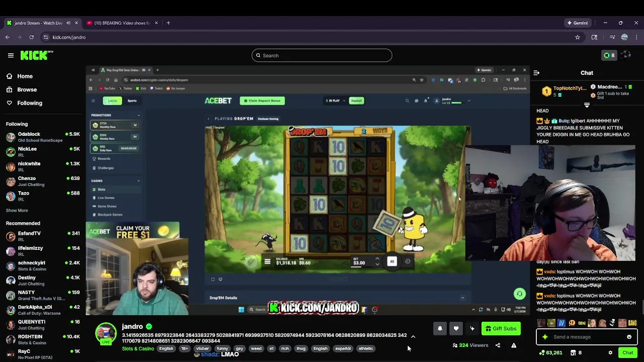Click the lower-left streamer webcam overlay
Image resolution: width=644 pixels, height=362 pixels.
[137, 277]
